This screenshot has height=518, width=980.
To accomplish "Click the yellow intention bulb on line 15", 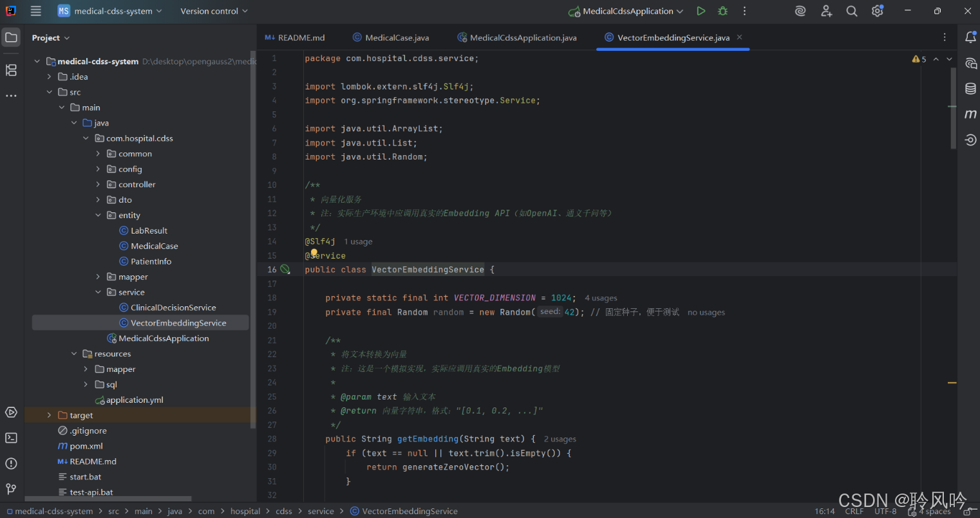I will pos(314,253).
